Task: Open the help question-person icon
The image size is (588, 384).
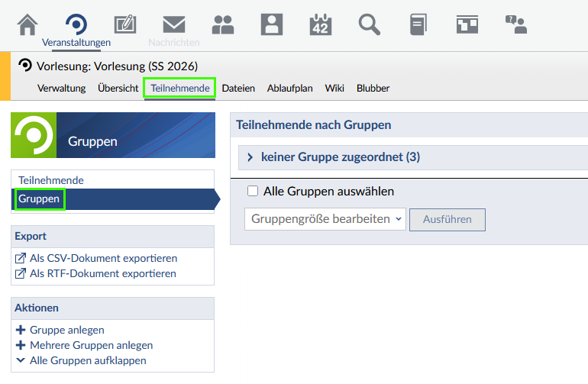Action: (x=516, y=24)
